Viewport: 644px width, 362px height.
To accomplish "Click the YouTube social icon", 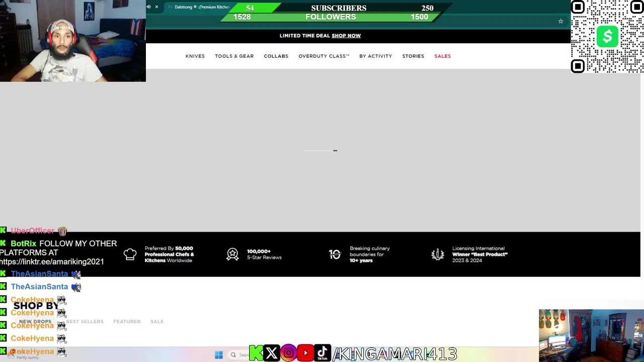I will point(305,353).
